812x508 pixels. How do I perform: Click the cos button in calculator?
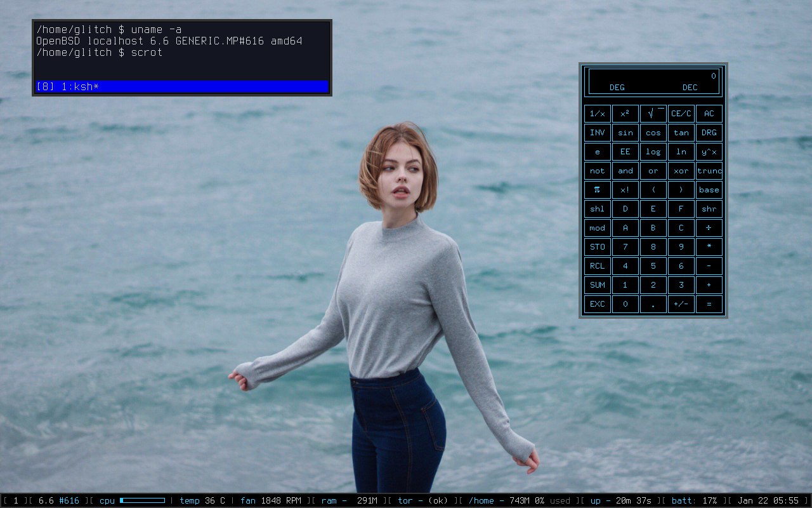coord(653,133)
